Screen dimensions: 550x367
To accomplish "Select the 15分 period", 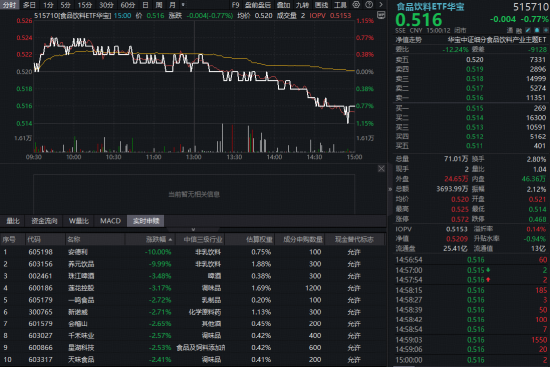I will point(85,5).
